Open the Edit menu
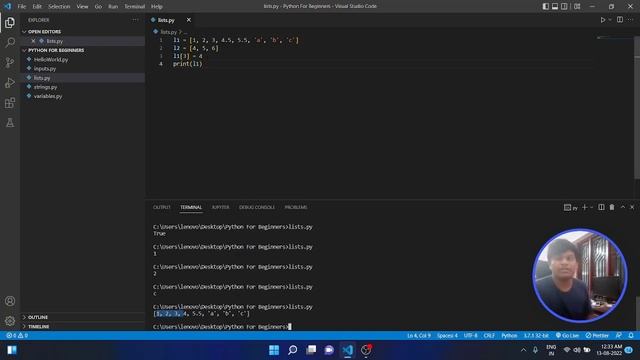 (37, 7)
